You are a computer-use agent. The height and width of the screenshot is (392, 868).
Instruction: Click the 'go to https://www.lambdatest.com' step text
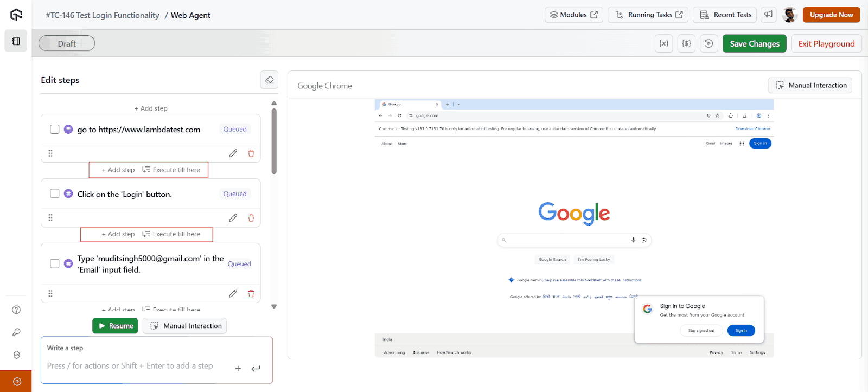pos(139,130)
